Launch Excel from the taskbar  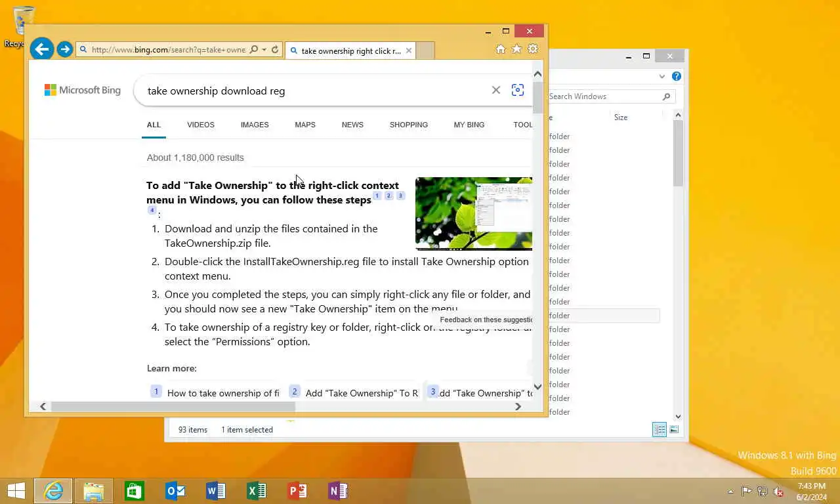coord(257,491)
